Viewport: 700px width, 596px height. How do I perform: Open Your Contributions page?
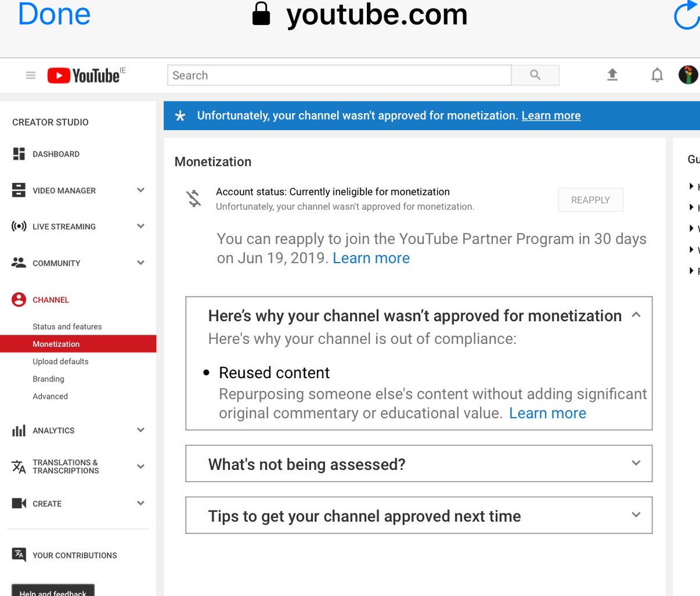click(x=75, y=555)
